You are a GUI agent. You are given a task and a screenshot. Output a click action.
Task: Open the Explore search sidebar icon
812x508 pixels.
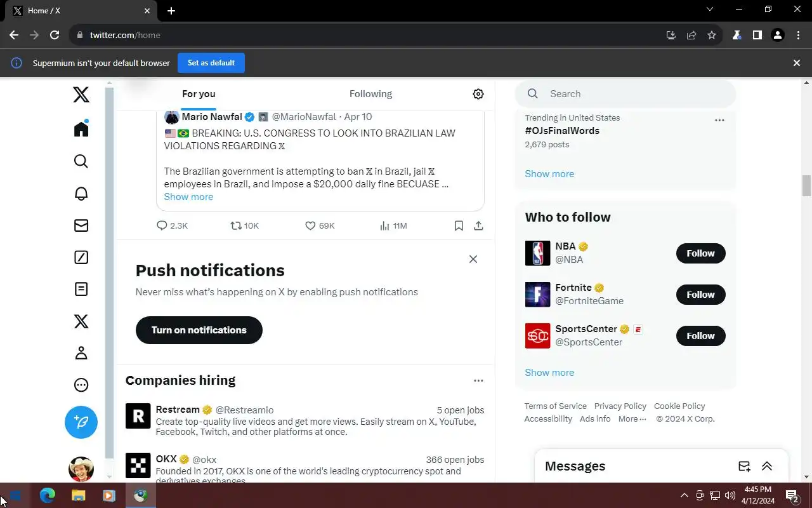pos(81,161)
